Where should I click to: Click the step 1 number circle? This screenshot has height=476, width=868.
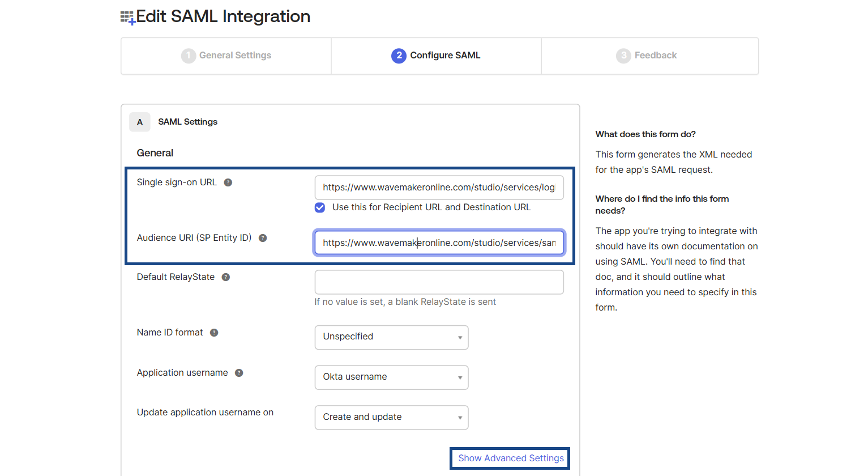(x=188, y=56)
